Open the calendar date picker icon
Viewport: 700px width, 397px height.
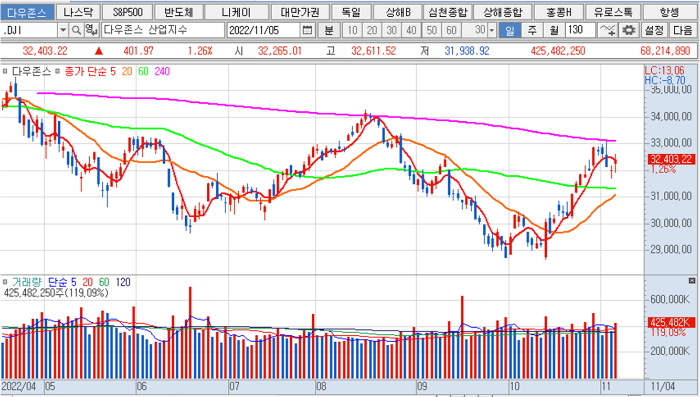[x=307, y=30]
